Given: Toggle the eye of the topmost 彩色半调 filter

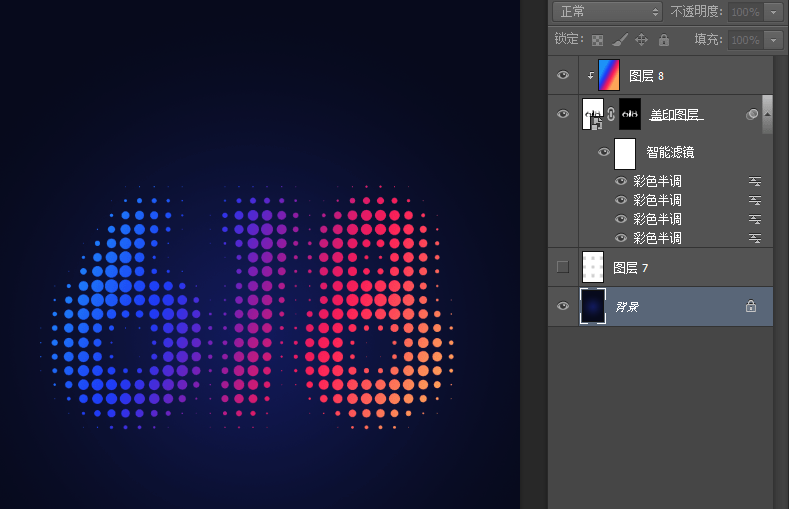Looking at the screenshot, I should coord(621,181).
